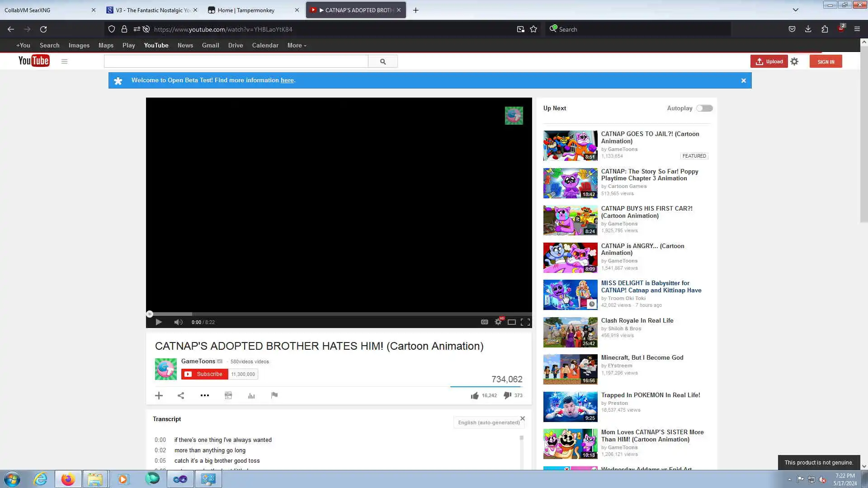Open the player settings gear
Screen dimensions: 868x488
click(x=498, y=322)
